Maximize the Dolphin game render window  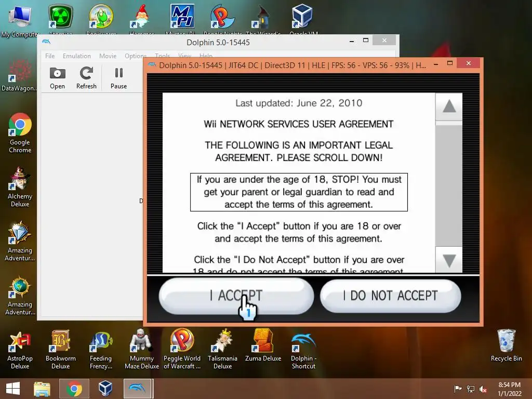pyautogui.click(x=450, y=63)
